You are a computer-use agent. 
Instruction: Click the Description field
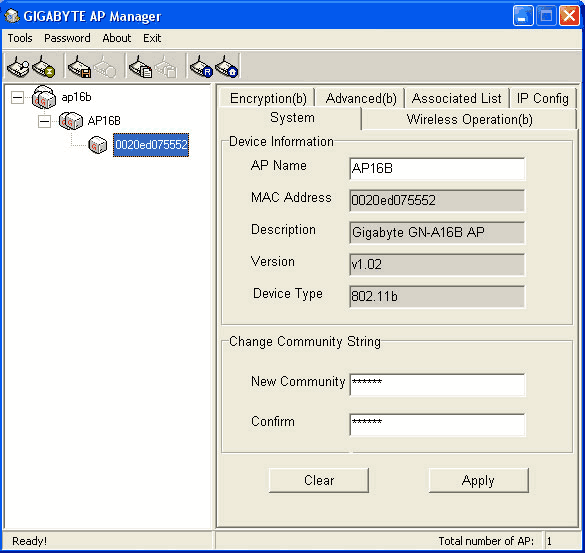[437, 233]
